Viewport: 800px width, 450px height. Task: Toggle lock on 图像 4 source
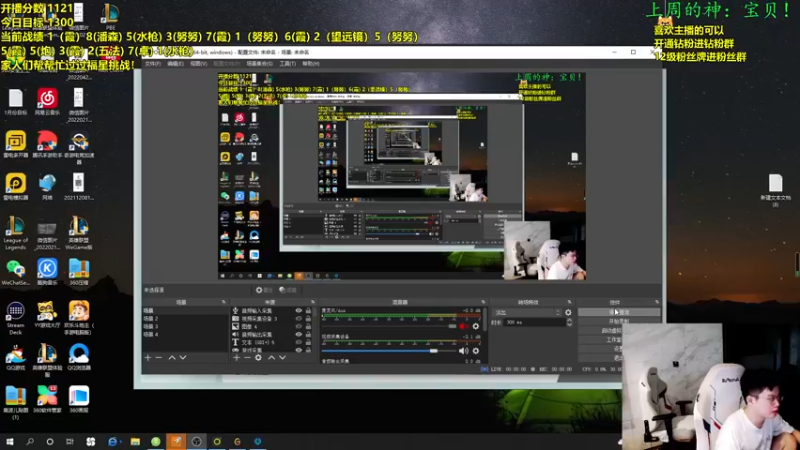pos(308,326)
